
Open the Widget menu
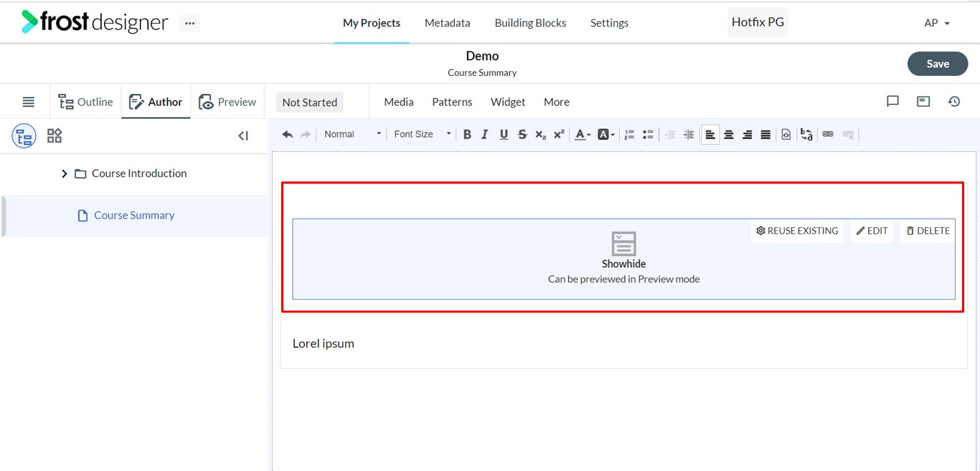[508, 102]
